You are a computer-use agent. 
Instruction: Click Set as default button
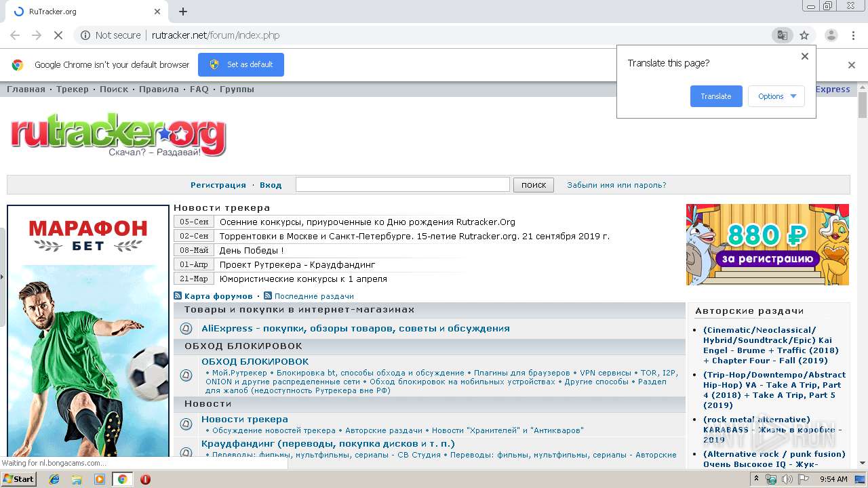(241, 64)
